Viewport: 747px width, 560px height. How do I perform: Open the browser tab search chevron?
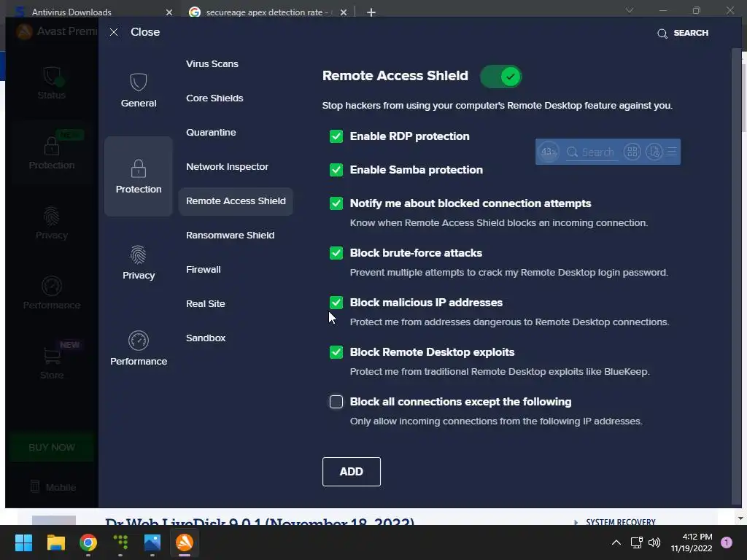point(630,10)
